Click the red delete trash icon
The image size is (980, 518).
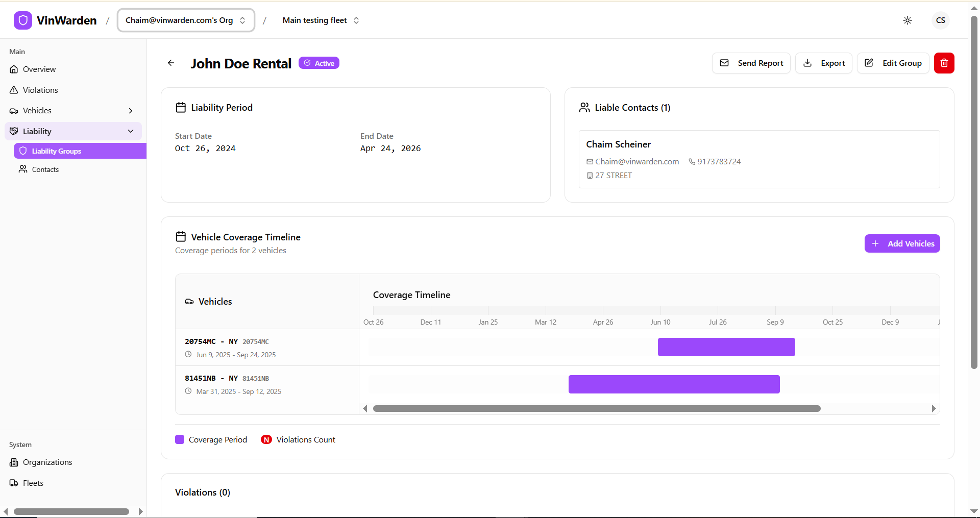[944, 63]
